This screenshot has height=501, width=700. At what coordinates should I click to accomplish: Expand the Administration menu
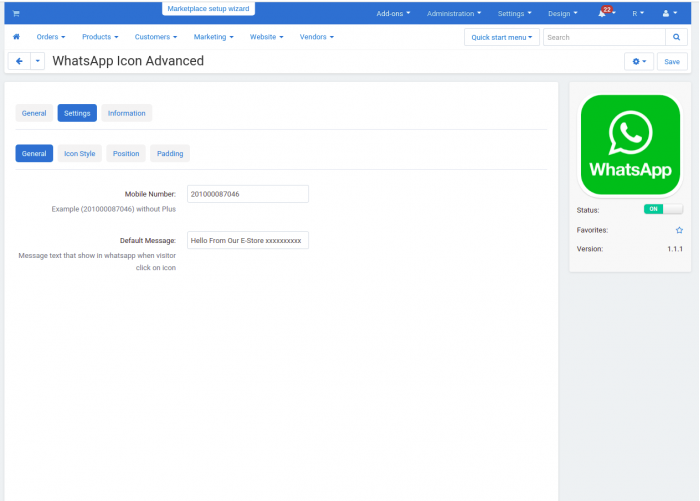coord(454,13)
